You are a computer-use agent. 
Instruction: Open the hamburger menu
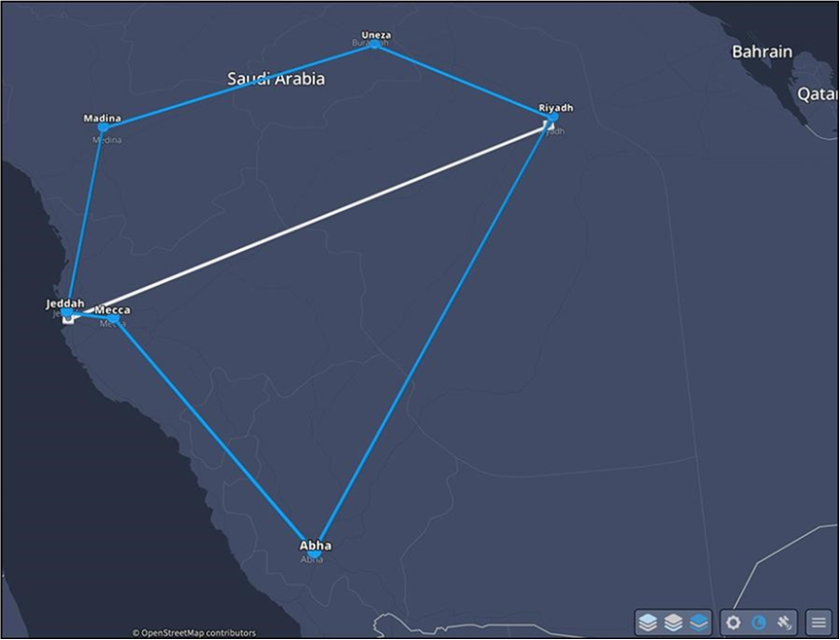point(817,622)
